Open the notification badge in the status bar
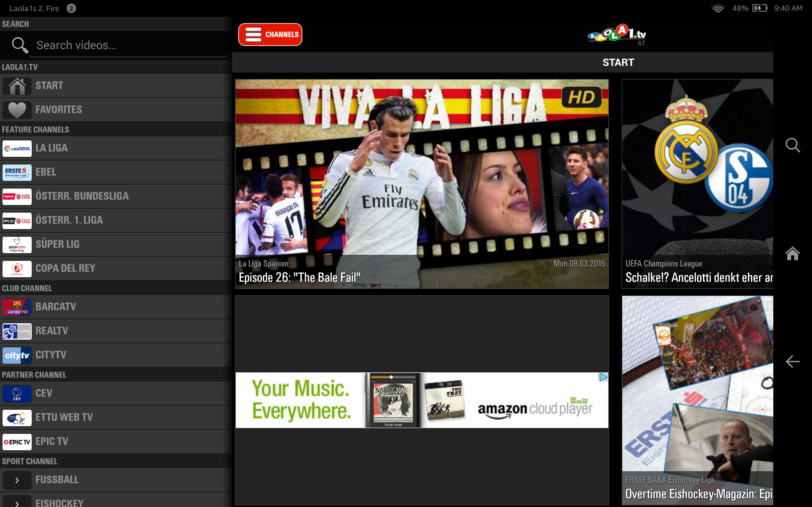Image resolution: width=812 pixels, height=507 pixels. (71, 8)
